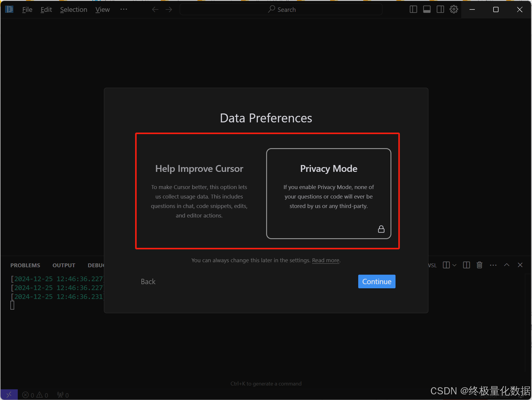
Task: Click the lock icon in Privacy Mode
Action: coord(381,229)
